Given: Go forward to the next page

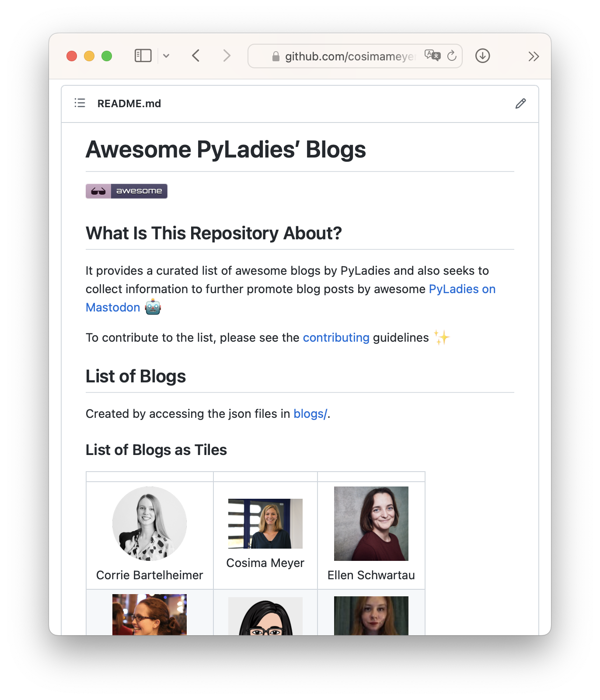Looking at the screenshot, I should 227,56.
